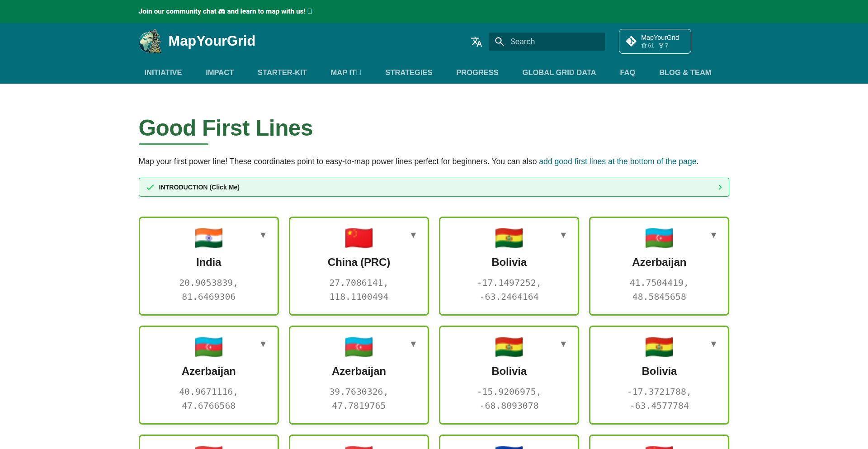Open the PROGRESS tab
868x449 pixels.
tap(477, 72)
